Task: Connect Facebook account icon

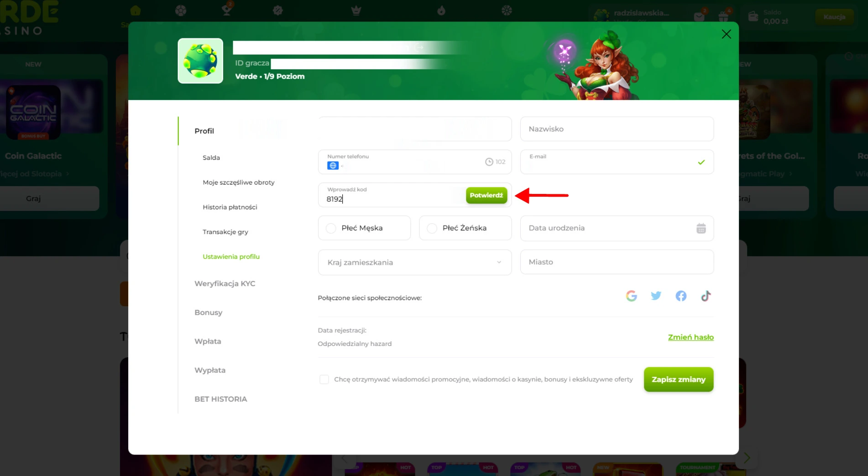Action: (681, 296)
